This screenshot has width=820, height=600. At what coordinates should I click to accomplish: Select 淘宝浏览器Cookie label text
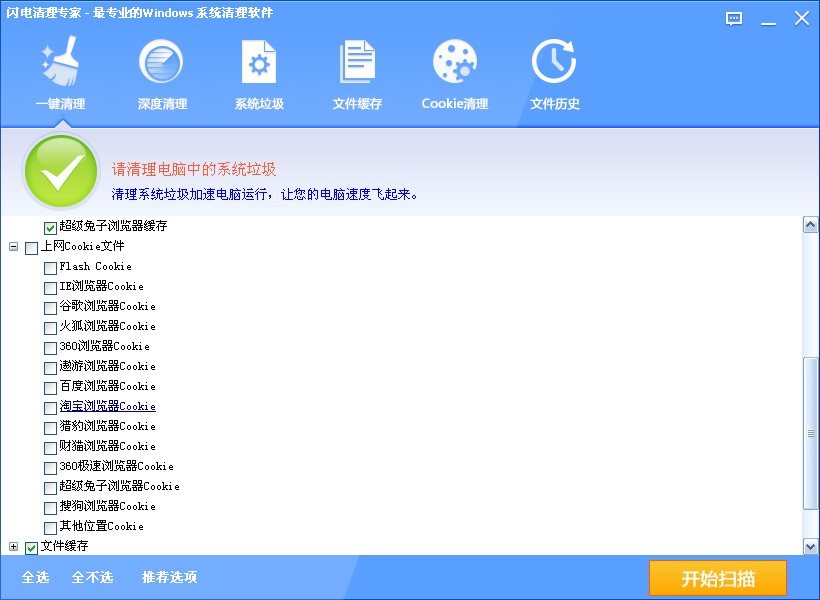(x=107, y=406)
